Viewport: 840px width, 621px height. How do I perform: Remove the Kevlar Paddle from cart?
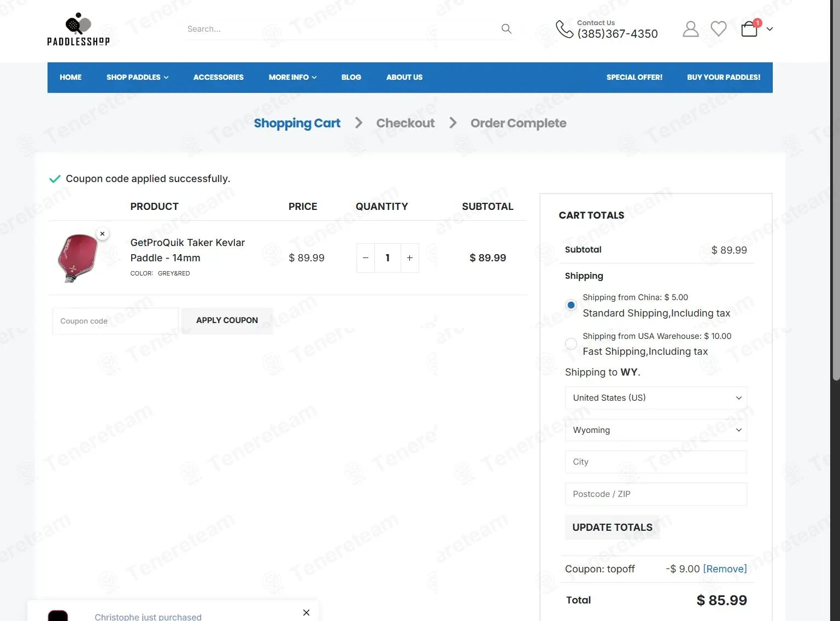point(102,233)
